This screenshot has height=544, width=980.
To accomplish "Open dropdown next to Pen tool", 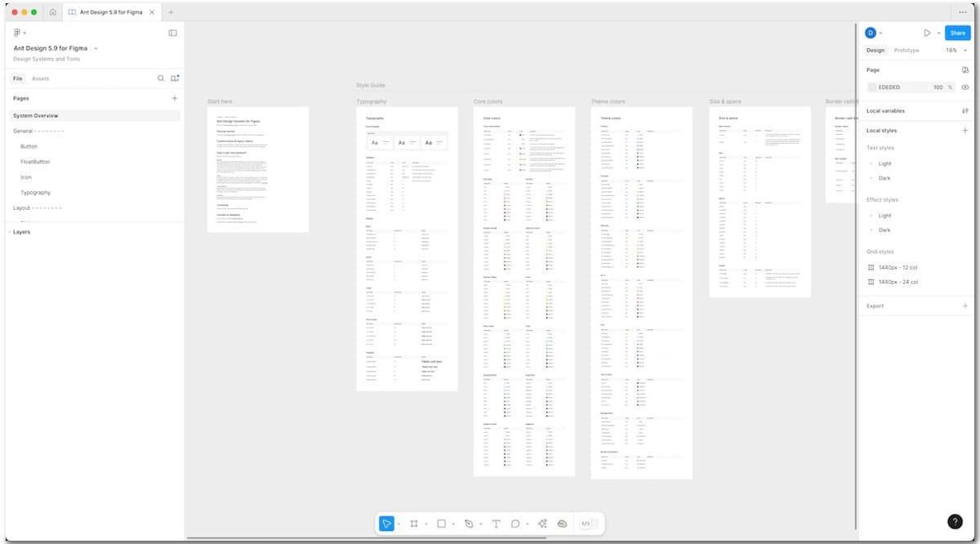I will (x=480, y=524).
